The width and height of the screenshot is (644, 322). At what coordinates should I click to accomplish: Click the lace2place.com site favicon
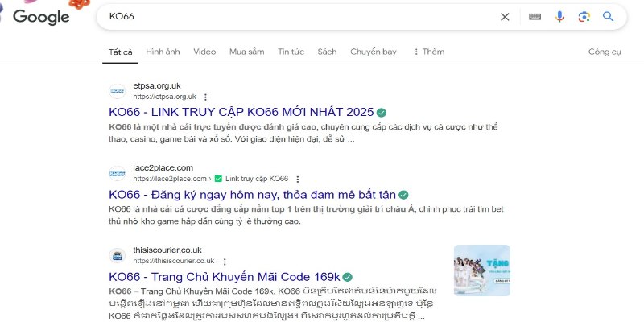click(117, 173)
